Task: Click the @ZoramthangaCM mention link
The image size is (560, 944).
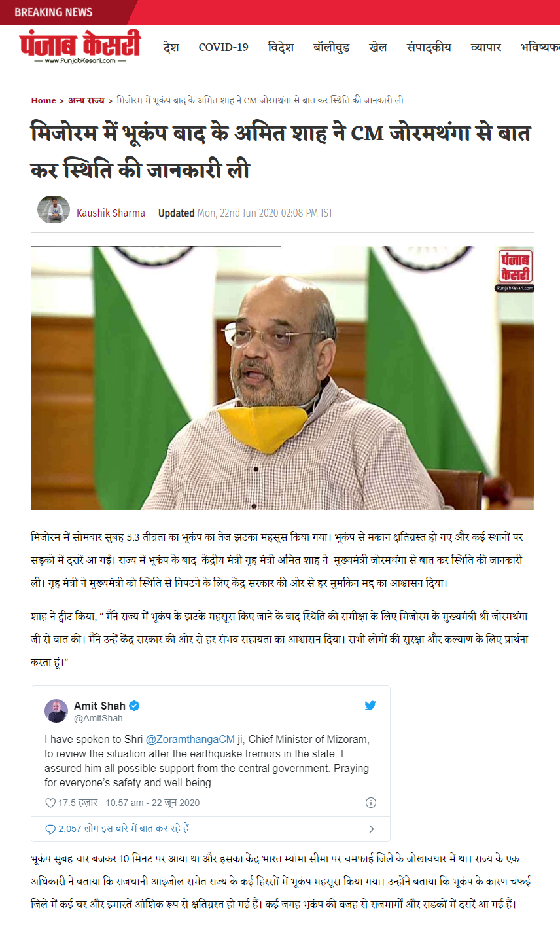Action: (x=190, y=739)
